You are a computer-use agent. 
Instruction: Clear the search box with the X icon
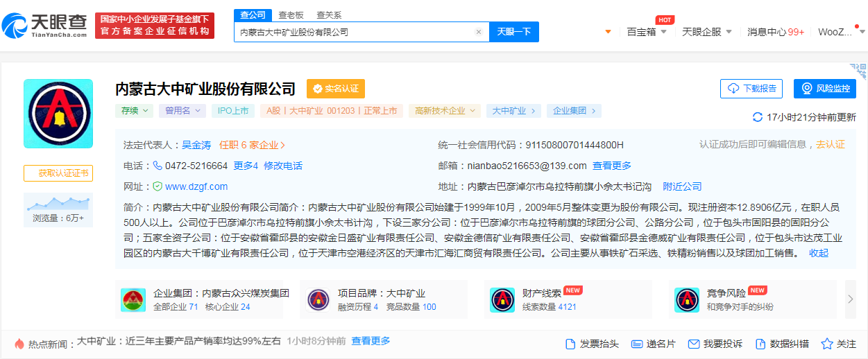click(478, 32)
